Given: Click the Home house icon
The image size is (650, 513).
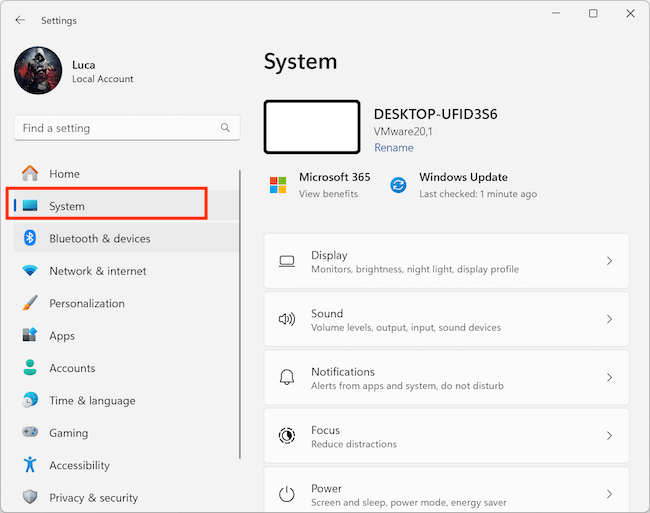Looking at the screenshot, I should point(30,174).
